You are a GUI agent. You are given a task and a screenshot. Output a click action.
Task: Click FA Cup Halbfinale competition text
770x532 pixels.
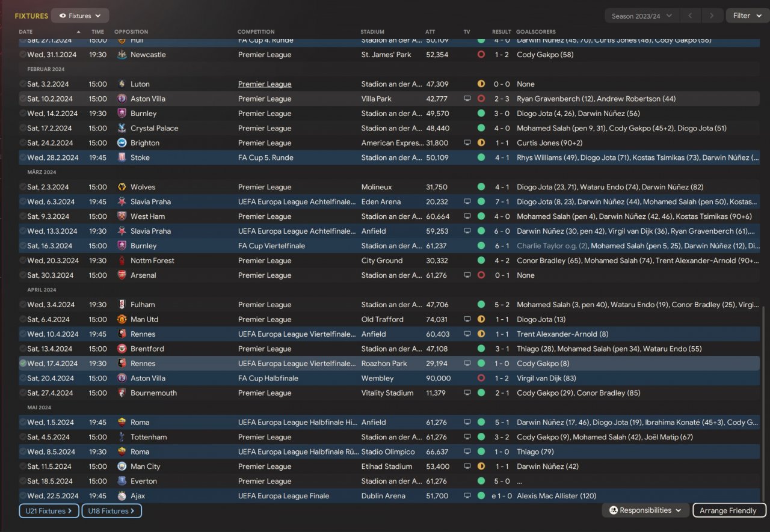(x=268, y=378)
